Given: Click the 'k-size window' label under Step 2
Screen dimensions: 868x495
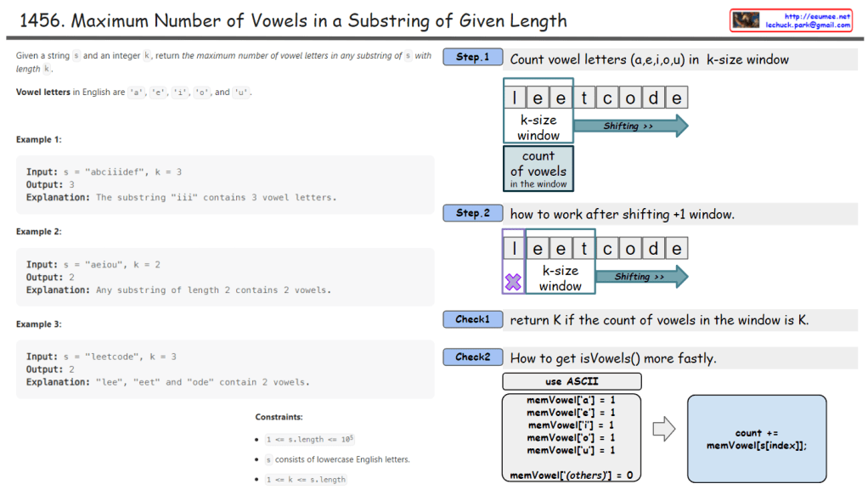Looking at the screenshot, I should coord(561,278).
